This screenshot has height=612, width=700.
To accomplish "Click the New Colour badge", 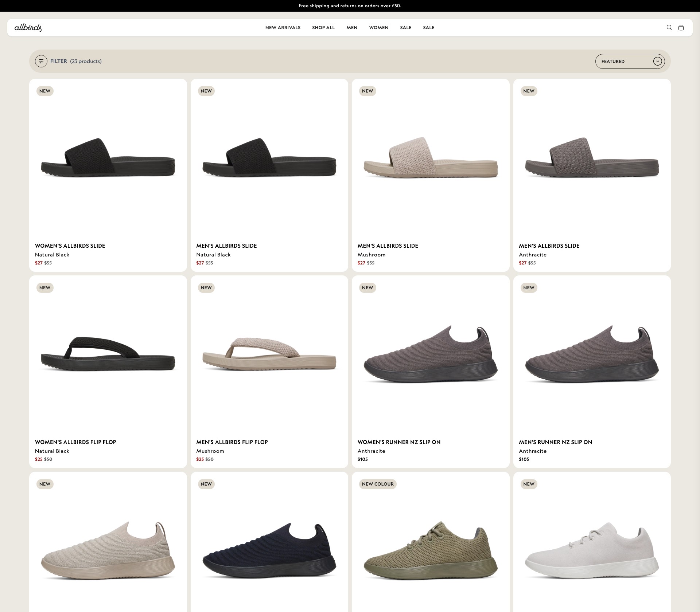I will pyautogui.click(x=378, y=484).
